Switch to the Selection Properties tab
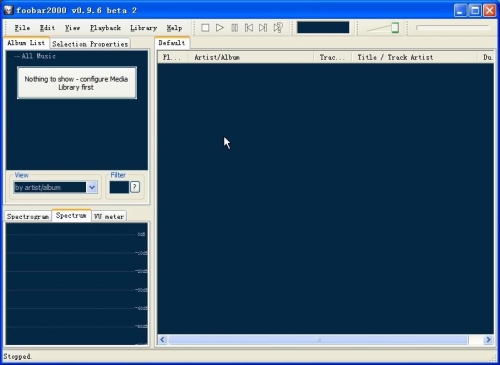The width and height of the screenshot is (500, 365). tap(90, 44)
